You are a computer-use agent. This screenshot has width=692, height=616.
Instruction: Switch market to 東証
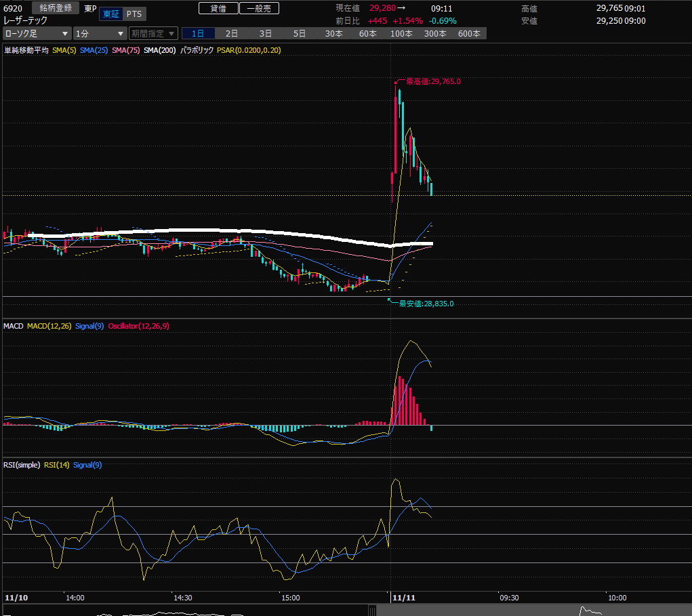pyautogui.click(x=110, y=14)
